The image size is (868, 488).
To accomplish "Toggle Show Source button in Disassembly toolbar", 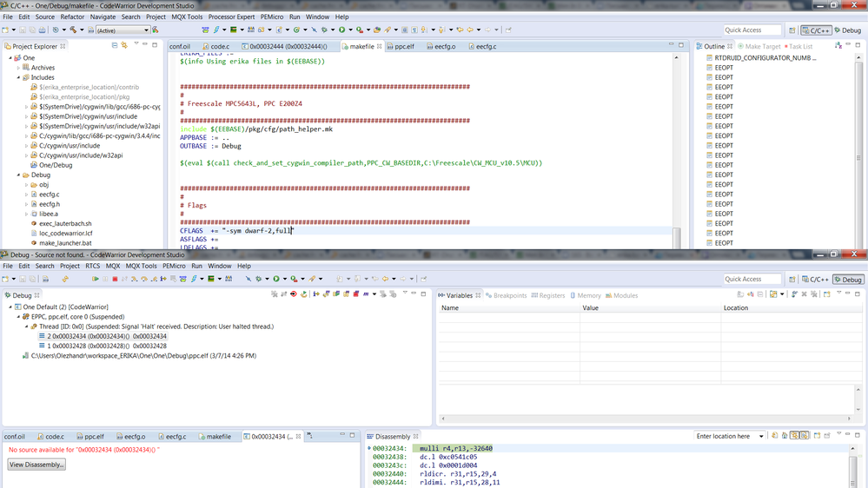I will point(805,436).
